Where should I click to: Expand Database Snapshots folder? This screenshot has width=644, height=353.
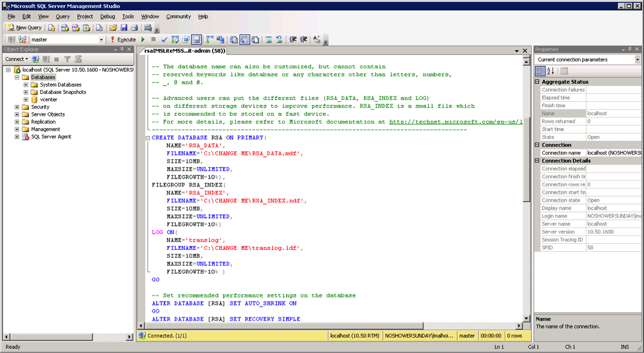pyautogui.click(x=26, y=92)
